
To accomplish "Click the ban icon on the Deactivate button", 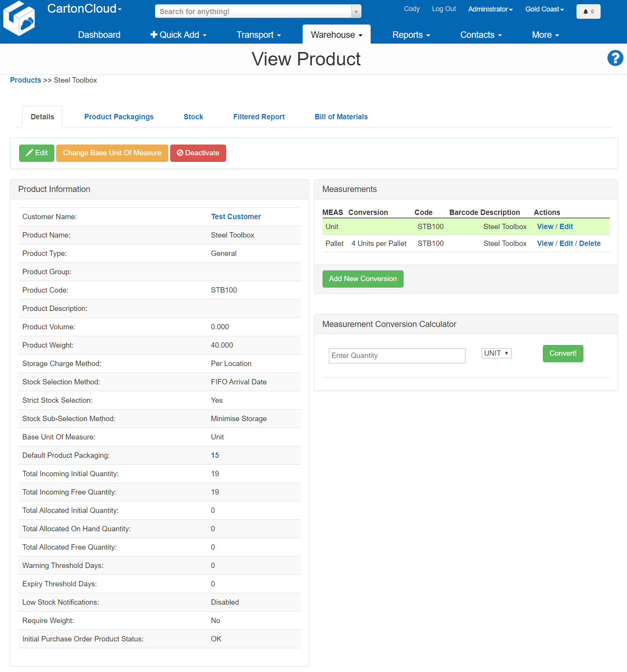I will 180,153.
